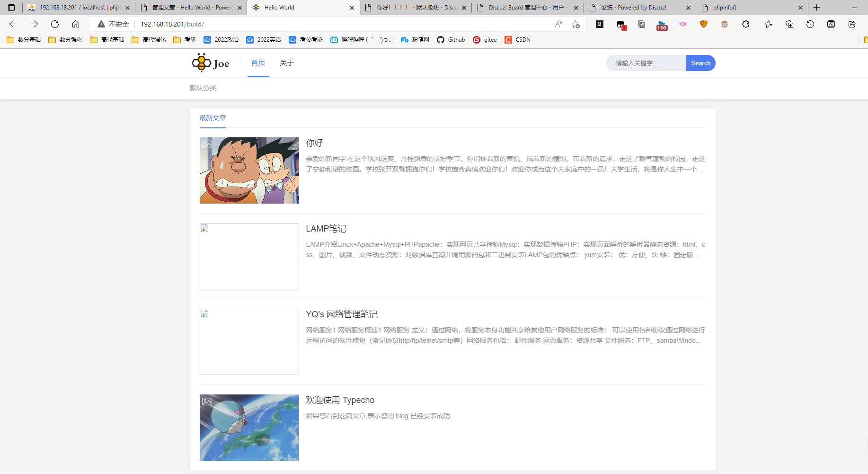Click the Joe bee logo
Image resolution: width=868 pixels, height=474 pixels.
[201, 63]
